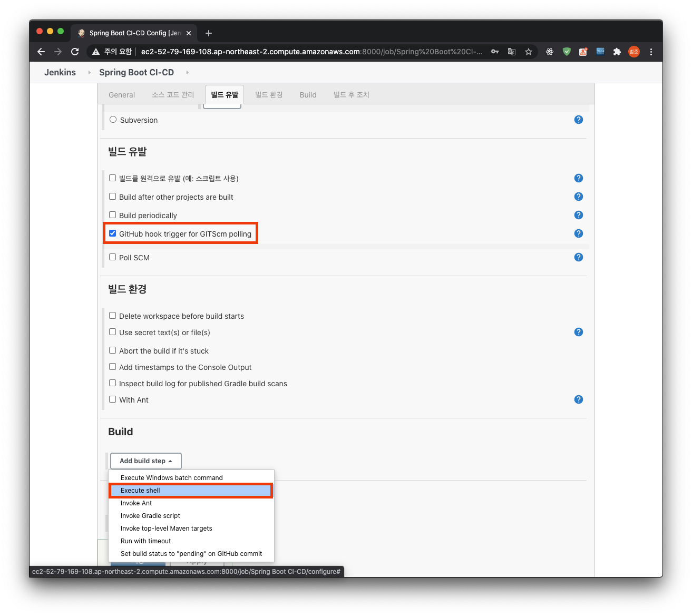Show help for With Ant option
The image size is (692, 616).
(578, 399)
